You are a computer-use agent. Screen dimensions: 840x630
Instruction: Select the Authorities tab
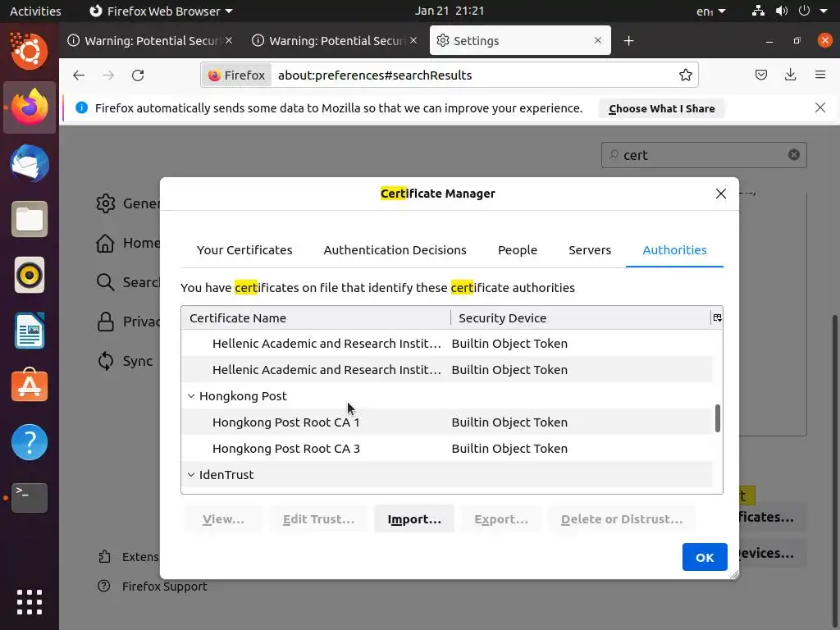tap(674, 249)
